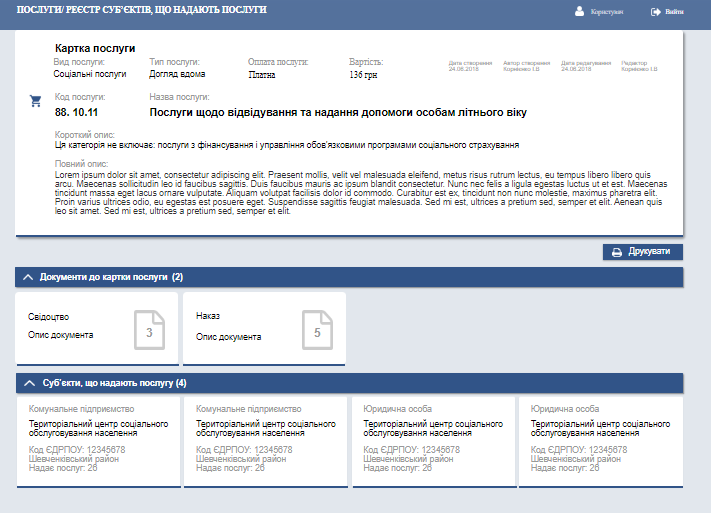The height and width of the screenshot is (513, 711).
Task: Open the Наказ document page icon
Action: point(317,330)
